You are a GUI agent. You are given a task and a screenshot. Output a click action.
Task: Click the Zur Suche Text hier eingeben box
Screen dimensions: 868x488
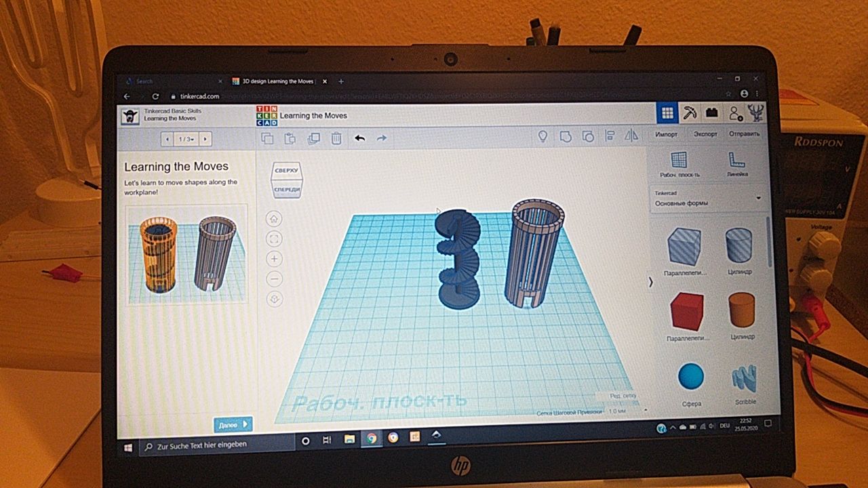point(217,445)
